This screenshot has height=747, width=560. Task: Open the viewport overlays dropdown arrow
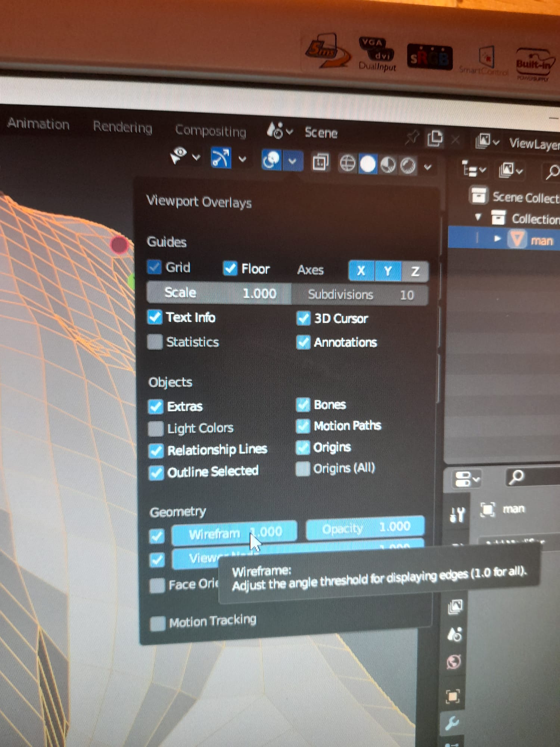click(x=293, y=161)
